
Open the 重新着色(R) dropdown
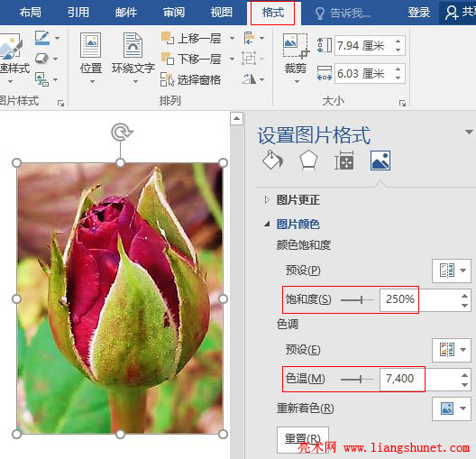pos(452,409)
